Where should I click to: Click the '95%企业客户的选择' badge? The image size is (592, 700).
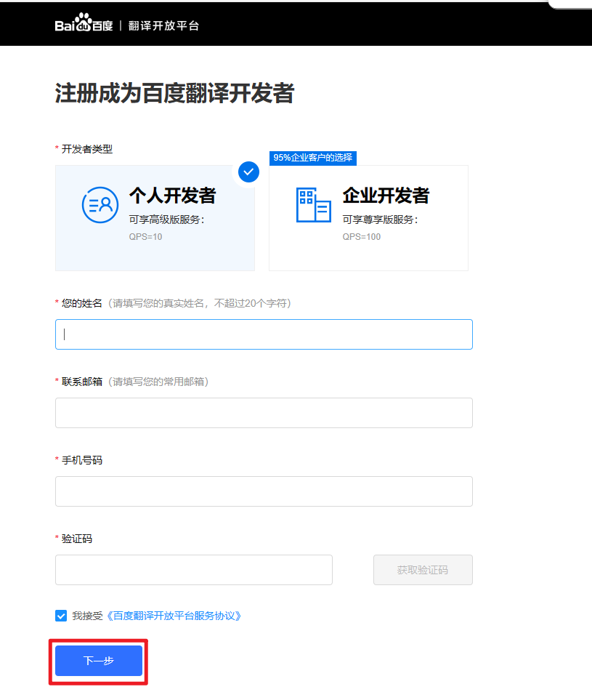312,158
